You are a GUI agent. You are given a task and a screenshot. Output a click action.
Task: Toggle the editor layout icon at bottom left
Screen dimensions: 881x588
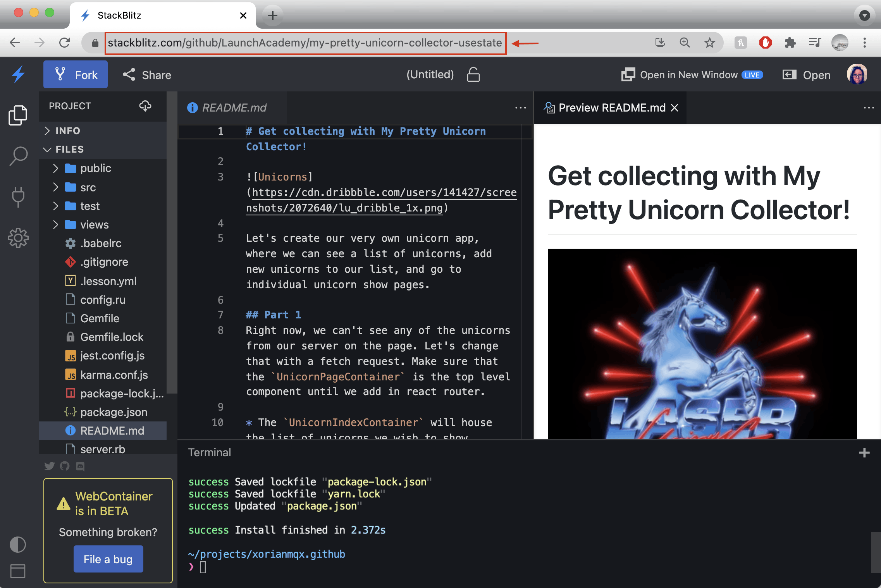coord(18,571)
